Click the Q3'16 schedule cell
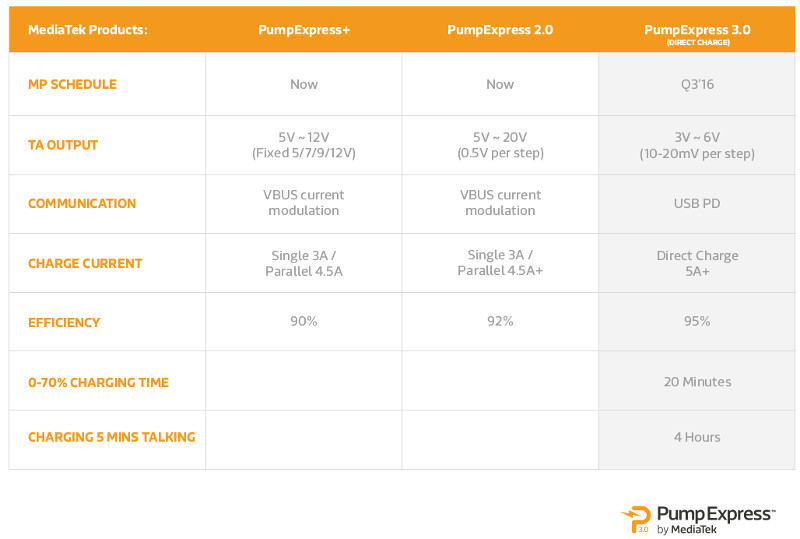 pos(697,84)
